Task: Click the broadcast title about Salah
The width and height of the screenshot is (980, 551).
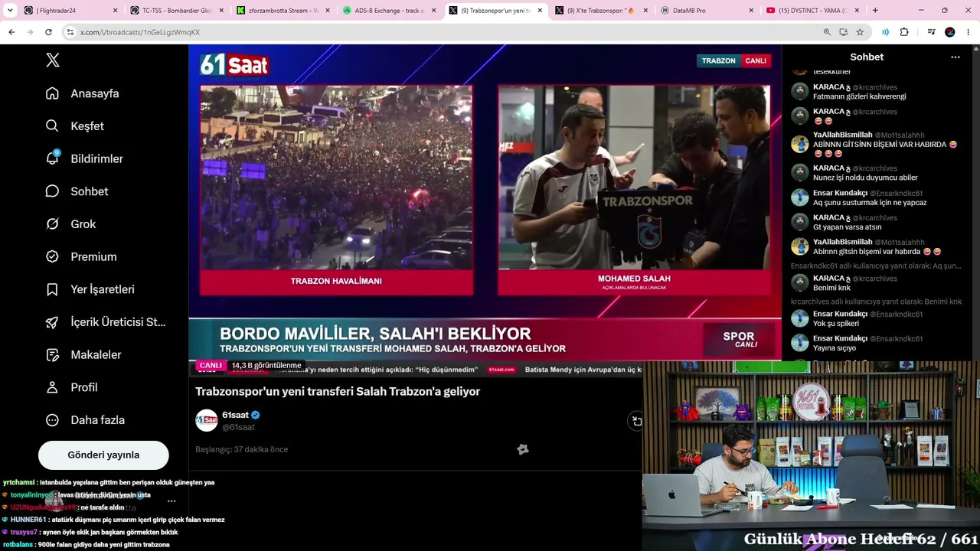Action: tap(338, 392)
